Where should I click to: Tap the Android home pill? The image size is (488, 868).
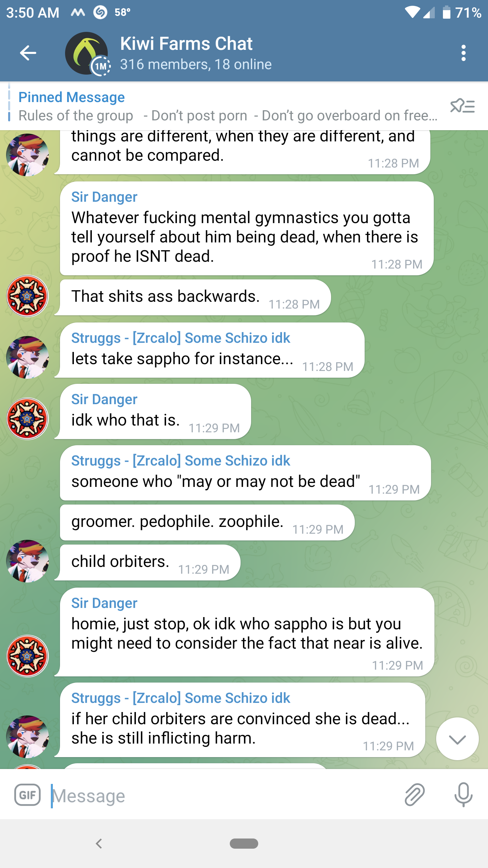coord(244,843)
